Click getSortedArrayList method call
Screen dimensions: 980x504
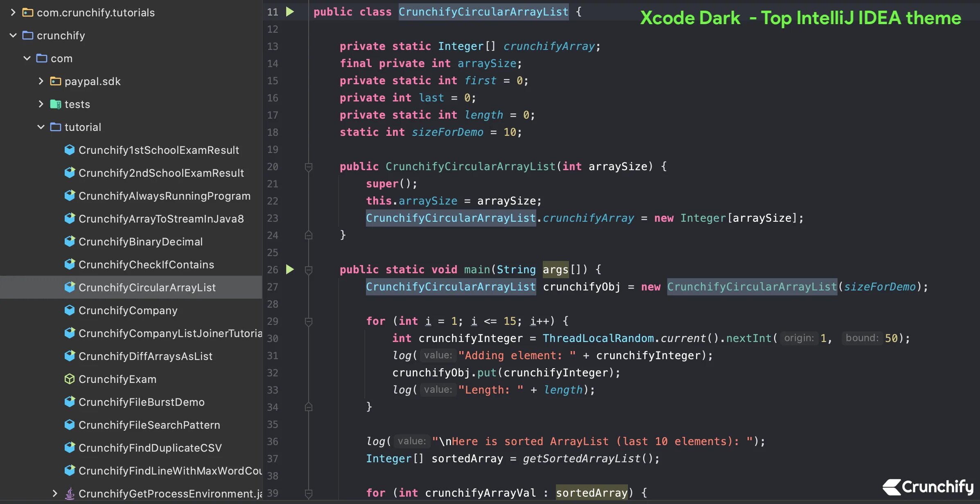tap(581, 459)
